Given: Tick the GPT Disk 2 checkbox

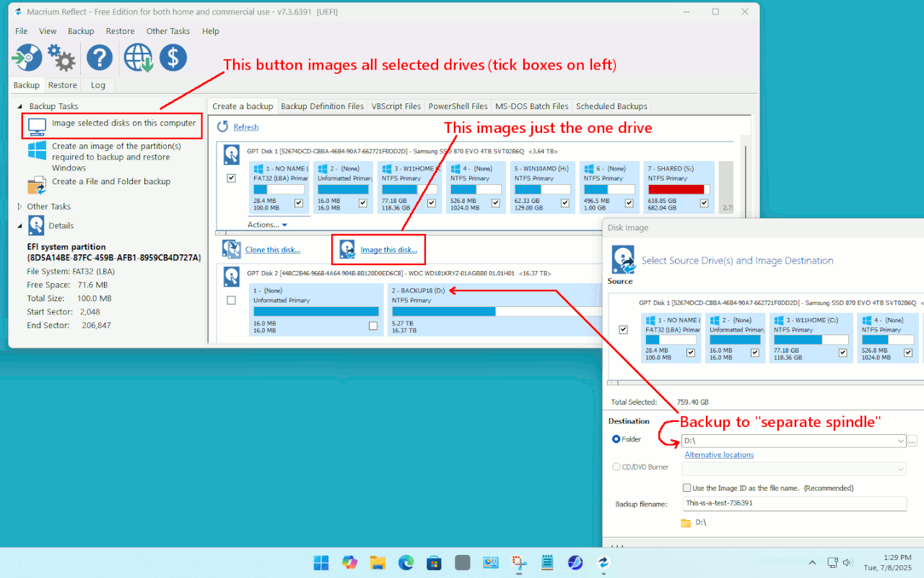Looking at the screenshot, I should 231,300.
